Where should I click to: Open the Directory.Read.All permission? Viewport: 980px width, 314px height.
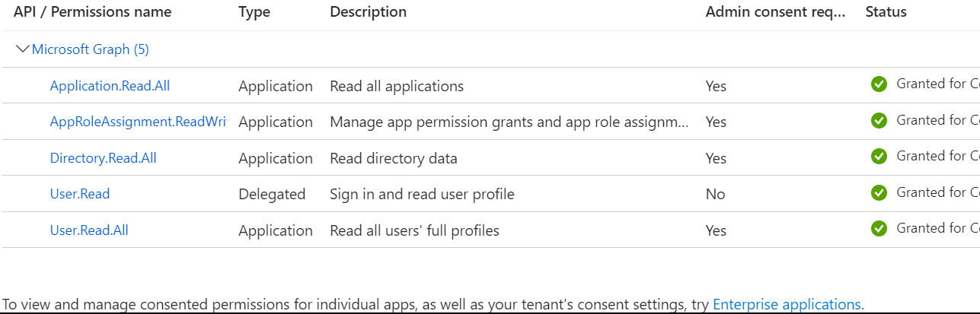pyautogui.click(x=103, y=158)
